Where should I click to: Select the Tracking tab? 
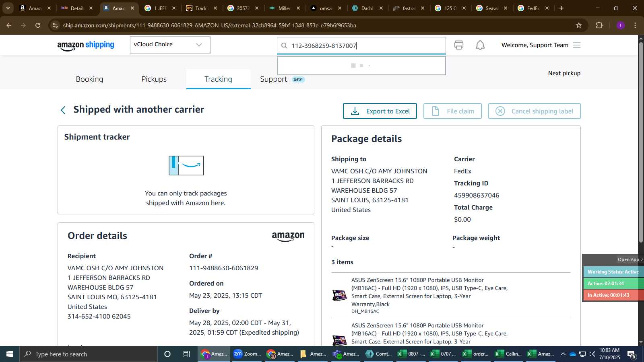click(218, 79)
